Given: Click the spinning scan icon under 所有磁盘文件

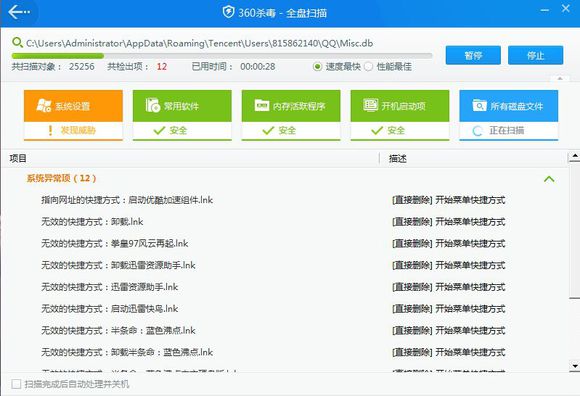Looking at the screenshot, I should pyautogui.click(x=478, y=131).
